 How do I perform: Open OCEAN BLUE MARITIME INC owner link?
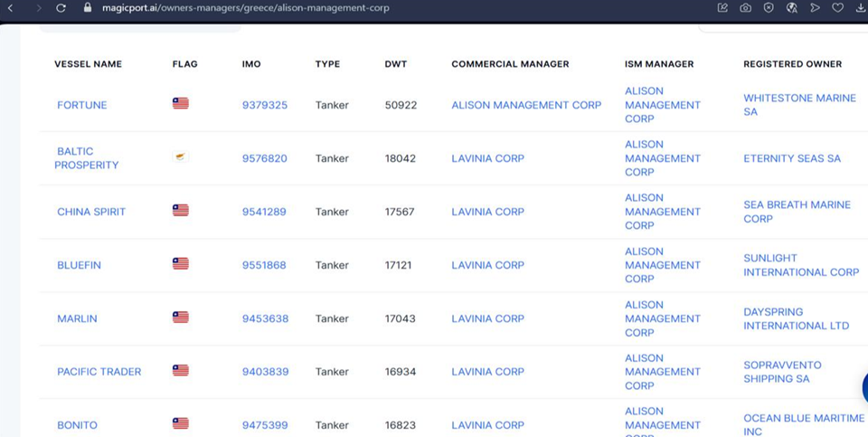click(x=804, y=425)
